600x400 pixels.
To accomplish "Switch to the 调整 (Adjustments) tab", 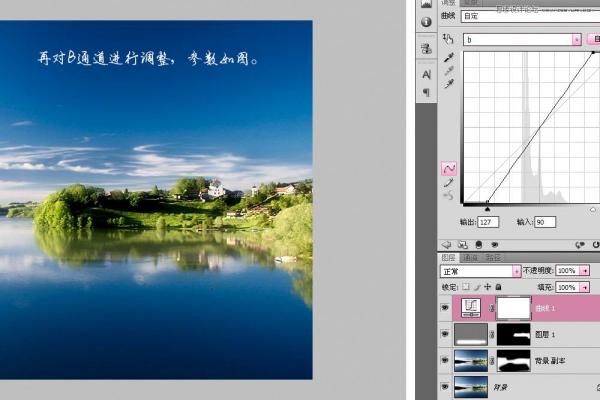I will [448, 3].
